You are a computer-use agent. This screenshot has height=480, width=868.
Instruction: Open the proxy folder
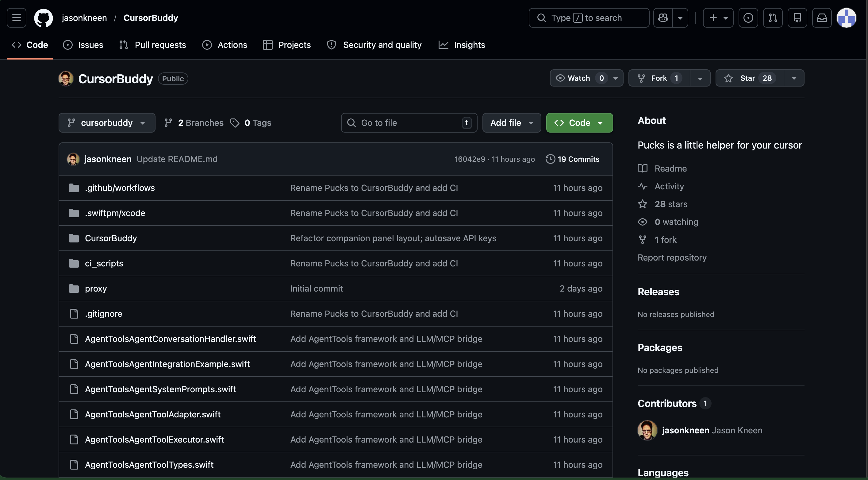pyautogui.click(x=96, y=288)
